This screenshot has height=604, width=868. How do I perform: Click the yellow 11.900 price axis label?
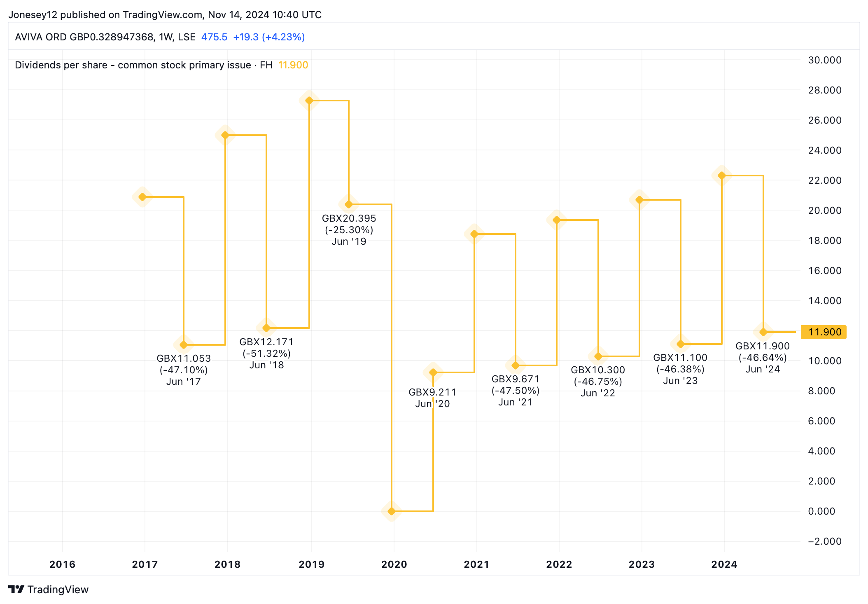pyautogui.click(x=824, y=332)
